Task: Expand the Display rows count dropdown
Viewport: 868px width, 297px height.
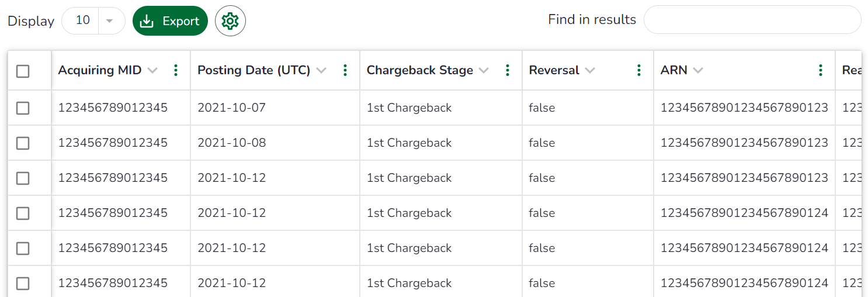Action: 109,21
